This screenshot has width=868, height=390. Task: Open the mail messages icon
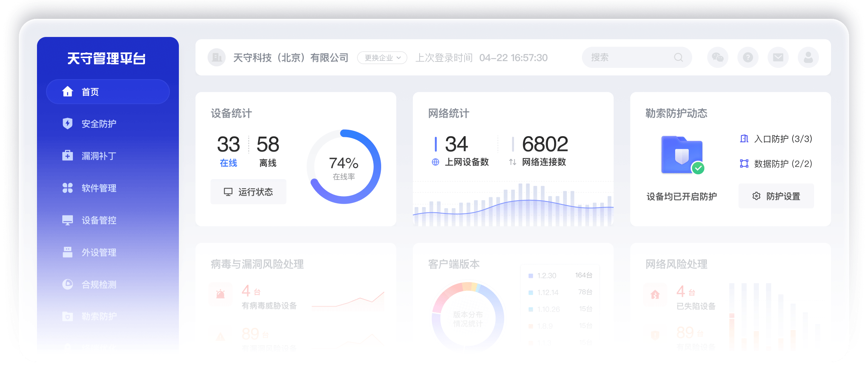click(x=778, y=57)
